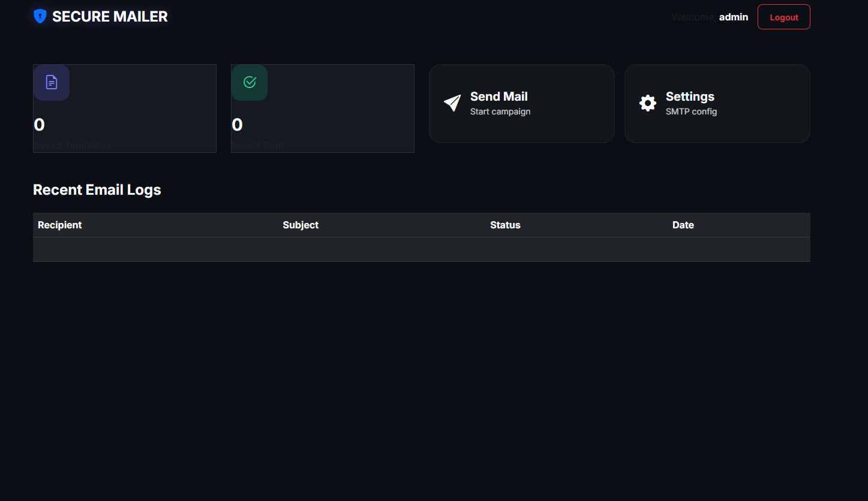This screenshot has height=501, width=868.
Task: Select the Subject column header
Action: click(x=301, y=225)
